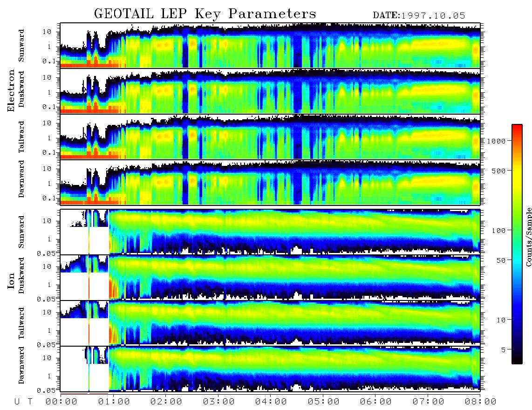The image size is (532, 410).
Task: Select the Electron Sunward panel label
Action: [21, 46]
